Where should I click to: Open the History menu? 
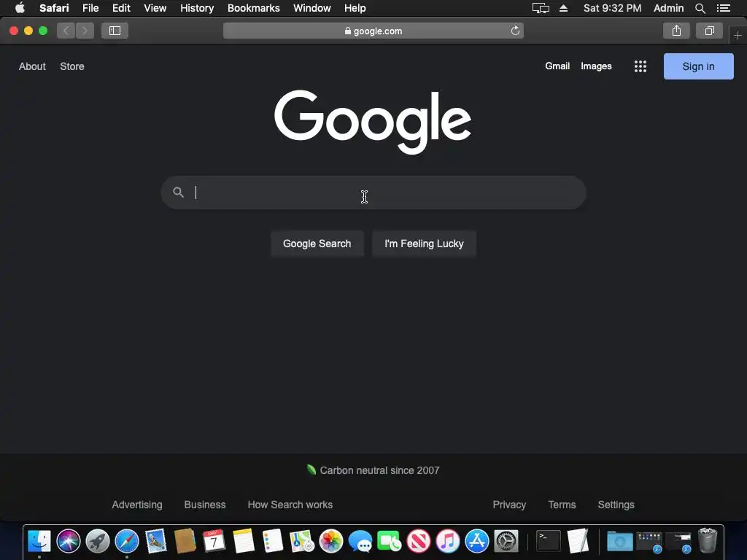pyautogui.click(x=197, y=8)
